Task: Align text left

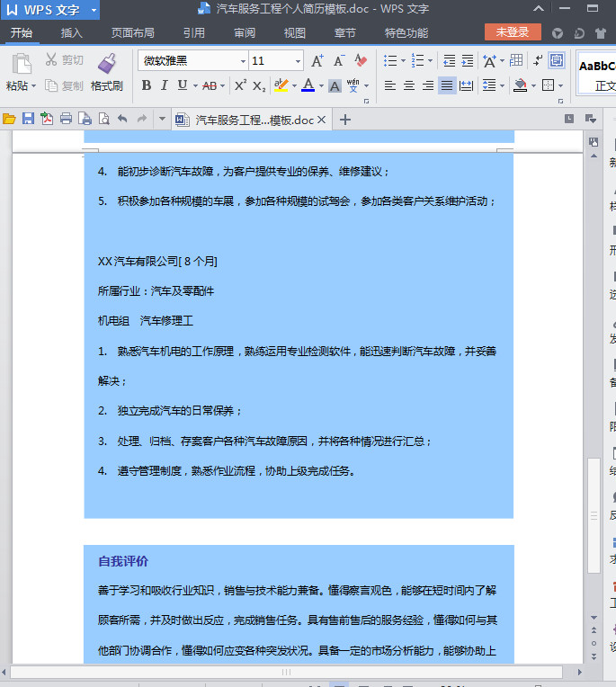Action: point(390,85)
